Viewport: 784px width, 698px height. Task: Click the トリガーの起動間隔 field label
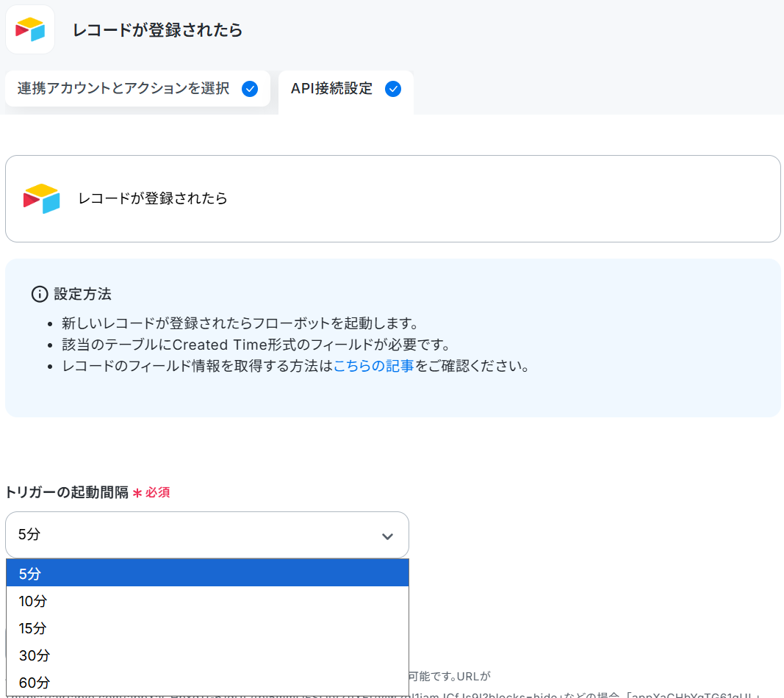tap(67, 492)
